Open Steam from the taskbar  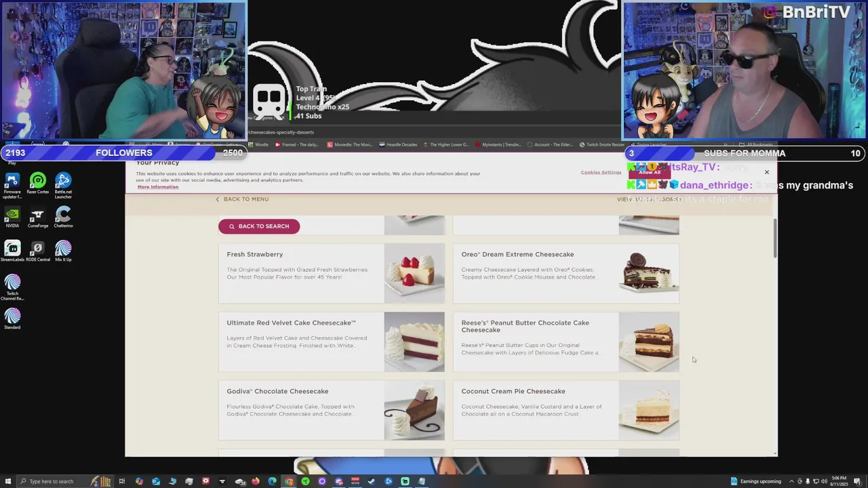(x=372, y=481)
